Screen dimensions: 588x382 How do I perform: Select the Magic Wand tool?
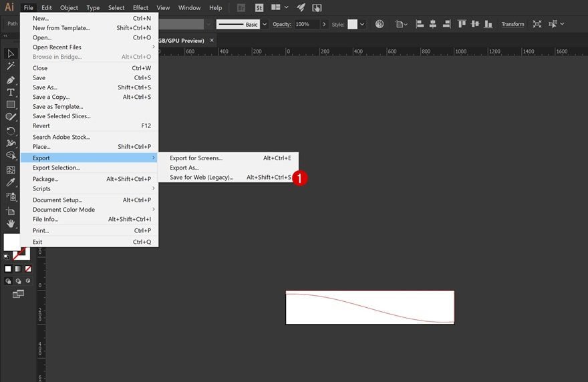(11, 66)
